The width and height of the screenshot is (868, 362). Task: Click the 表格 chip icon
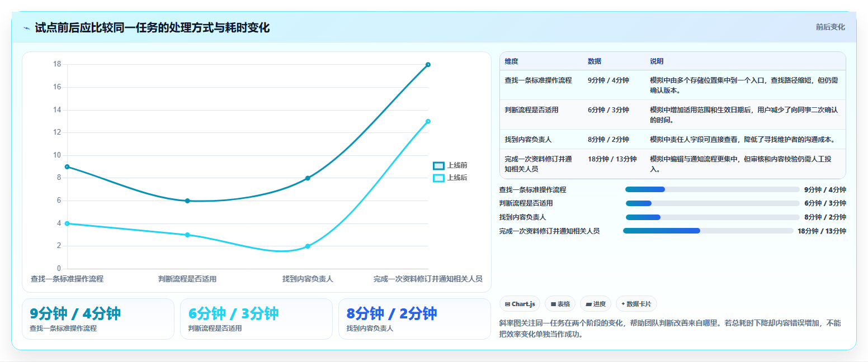coord(553,304)
